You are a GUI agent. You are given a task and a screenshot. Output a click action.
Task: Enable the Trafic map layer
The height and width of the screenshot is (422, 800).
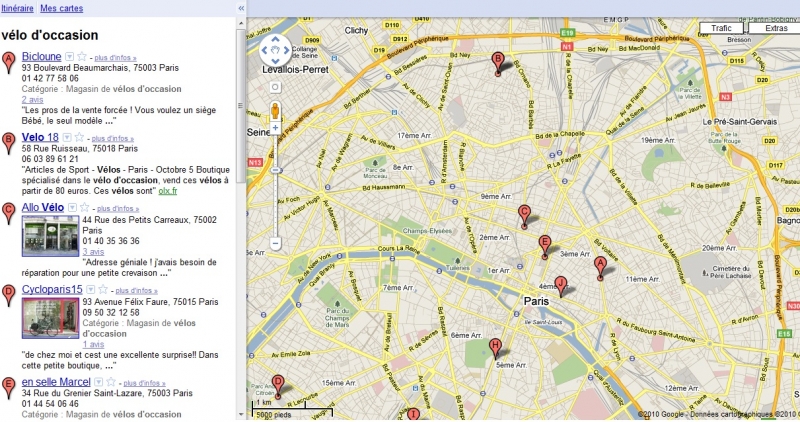[721, 28]
